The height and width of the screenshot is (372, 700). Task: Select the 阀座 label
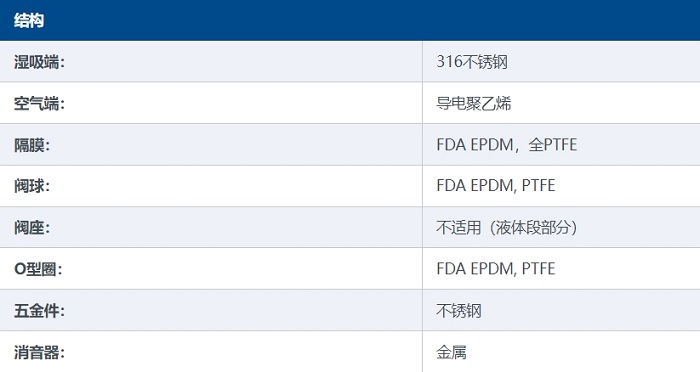[32, 227]
